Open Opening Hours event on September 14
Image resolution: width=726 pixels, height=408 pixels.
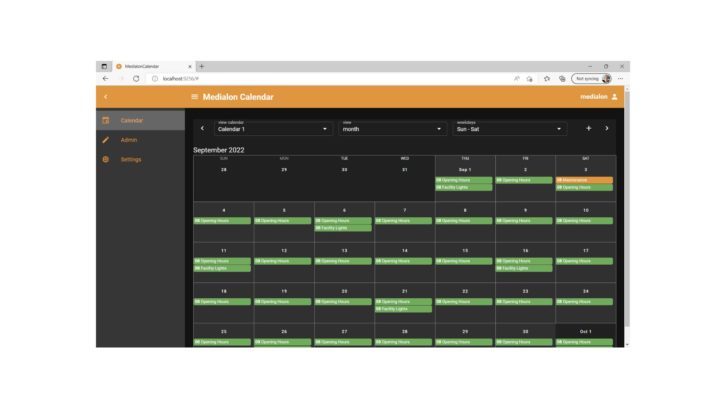(x=403, y=261)
